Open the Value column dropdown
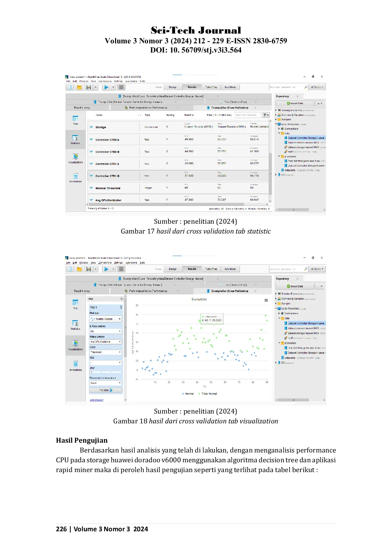Image resolution: width=392 pixels, height=555 pixels. 106,342
